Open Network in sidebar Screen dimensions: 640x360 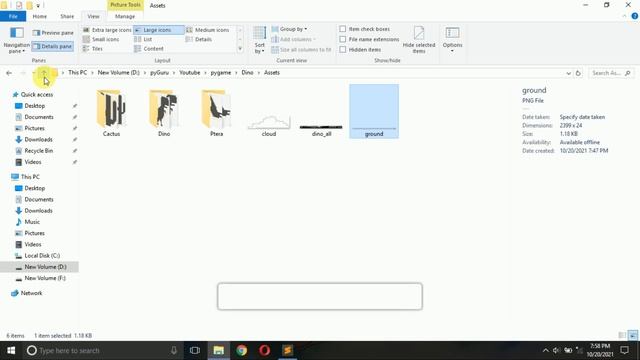pos(31,293)
